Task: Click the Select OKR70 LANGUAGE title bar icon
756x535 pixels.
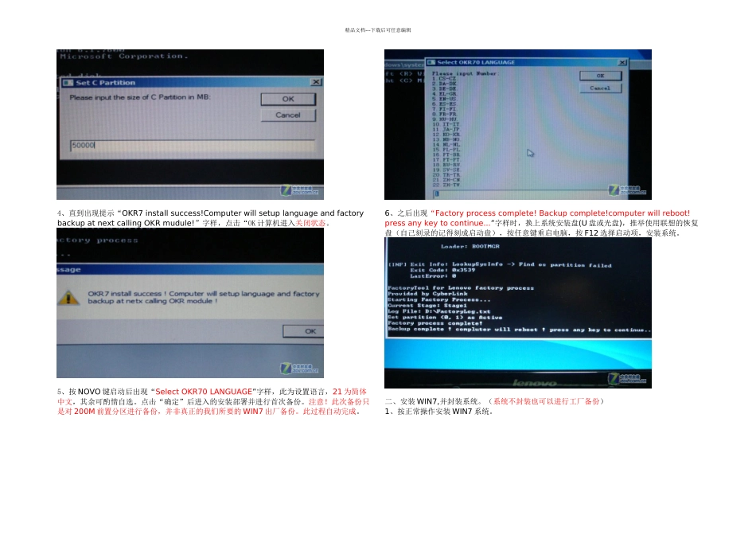Action: [x=431, y=62]
